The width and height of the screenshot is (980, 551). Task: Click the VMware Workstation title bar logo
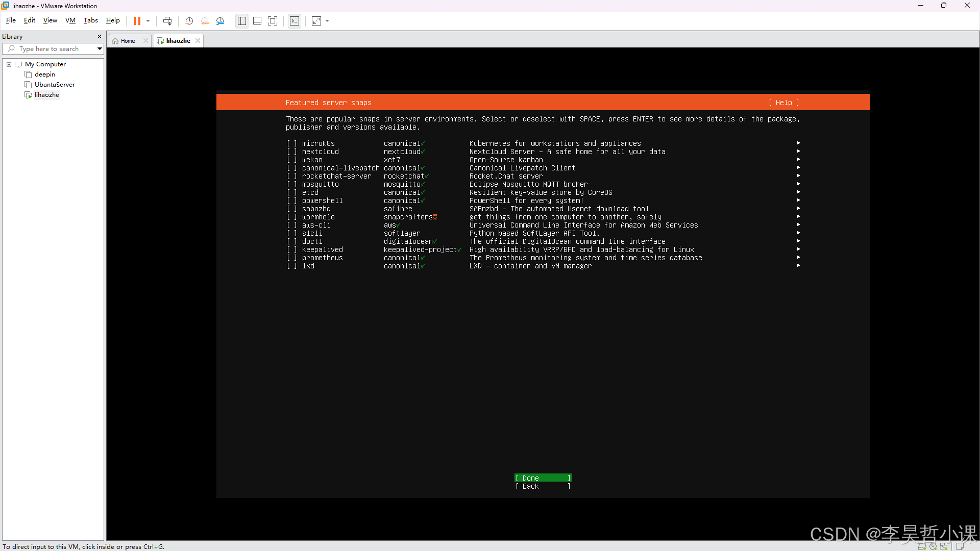tap(5, 6)
